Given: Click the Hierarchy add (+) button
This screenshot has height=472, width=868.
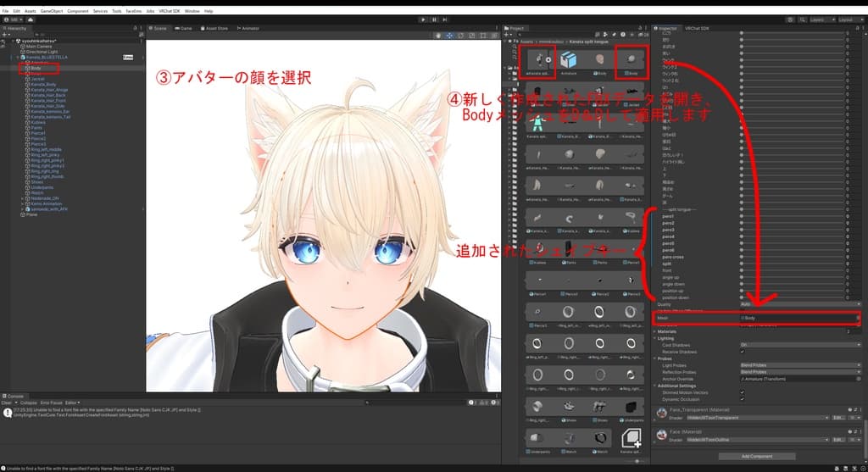Looking at the screenshot, I should point(5,34).
